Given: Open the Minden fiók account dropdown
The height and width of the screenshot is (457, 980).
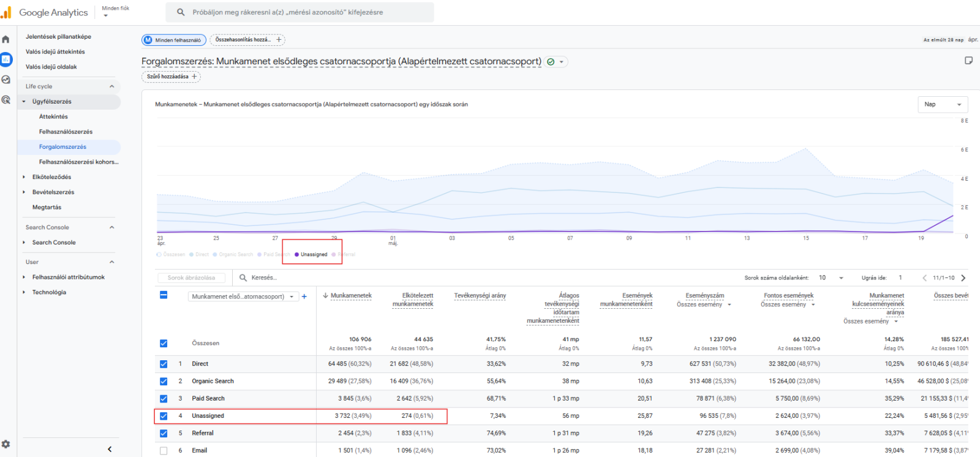Looking at the screenshot, I should tap(115, 11).
